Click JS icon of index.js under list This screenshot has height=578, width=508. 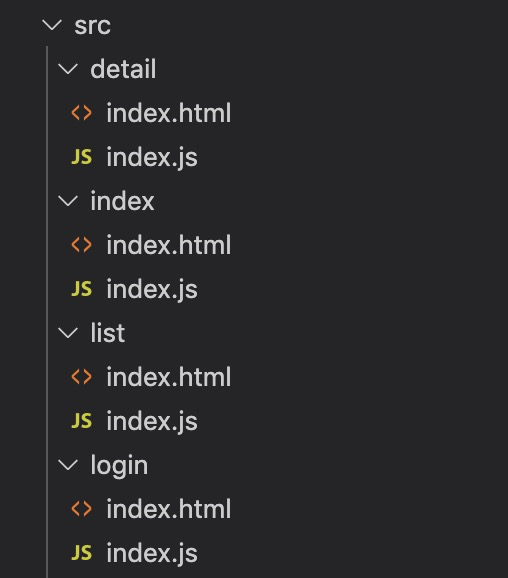[81, 421]
